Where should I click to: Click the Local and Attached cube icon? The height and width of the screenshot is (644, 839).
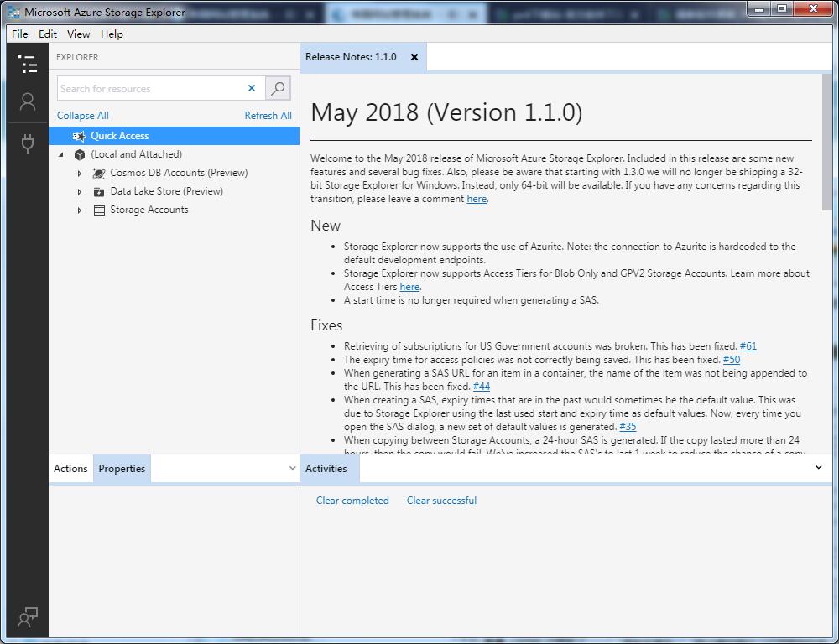coord(80,154)
